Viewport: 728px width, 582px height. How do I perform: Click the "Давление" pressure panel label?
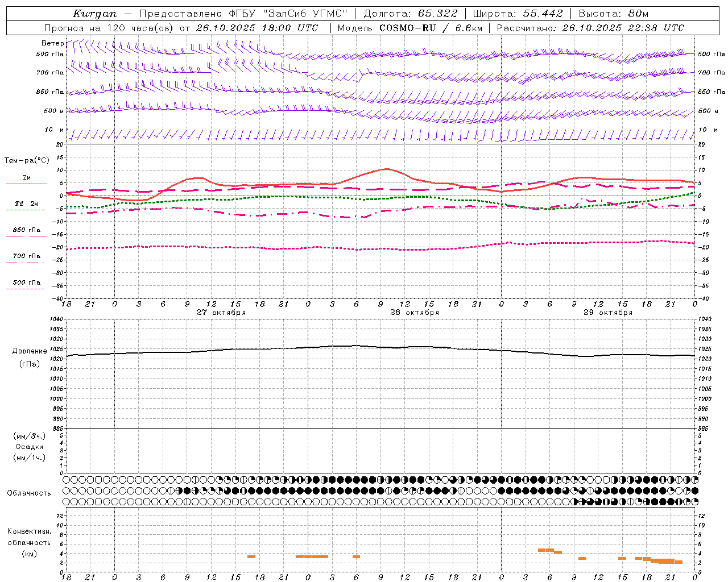[30, 351]
